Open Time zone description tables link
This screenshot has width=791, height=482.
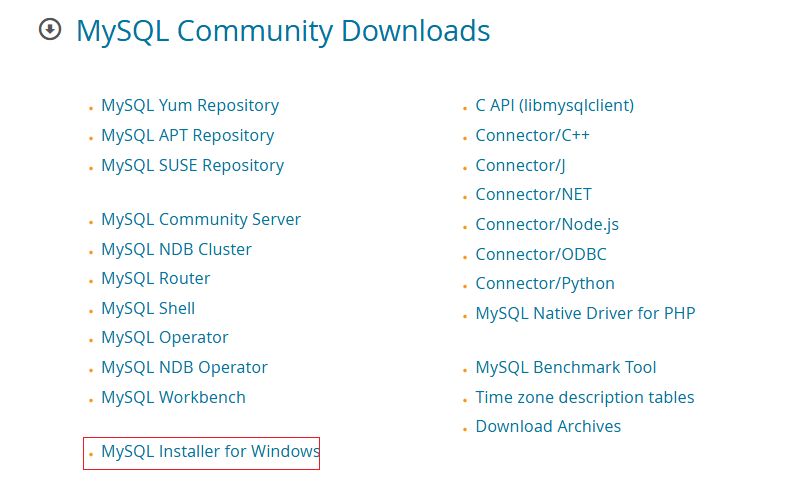click(x=585, y=398)
